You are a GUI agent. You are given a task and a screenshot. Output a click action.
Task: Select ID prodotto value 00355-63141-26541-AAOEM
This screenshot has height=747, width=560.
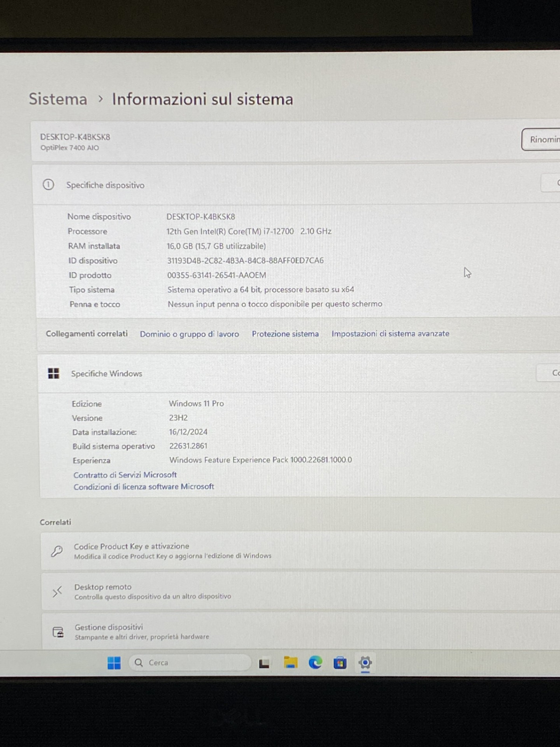(217, 275)
